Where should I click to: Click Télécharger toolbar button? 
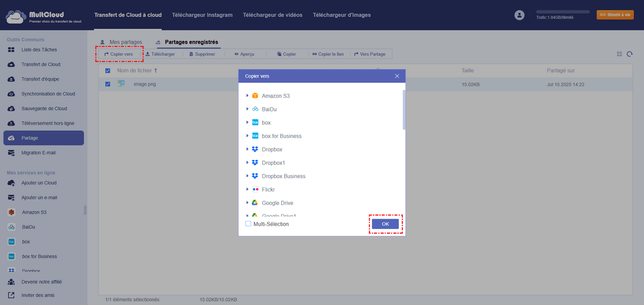click(x=160, y=54)
